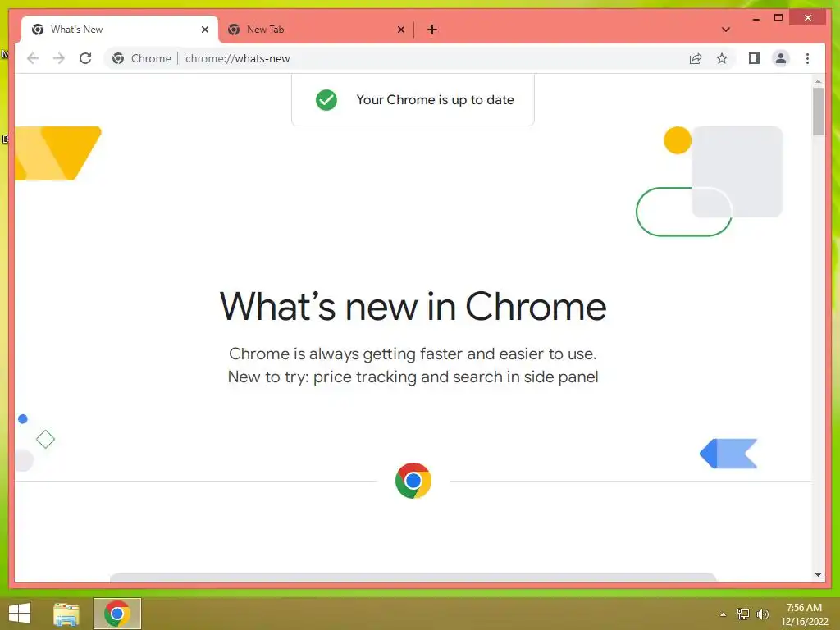Minimize the Chrome window
This screenshot has width=840, height=630.
[756, 18]
